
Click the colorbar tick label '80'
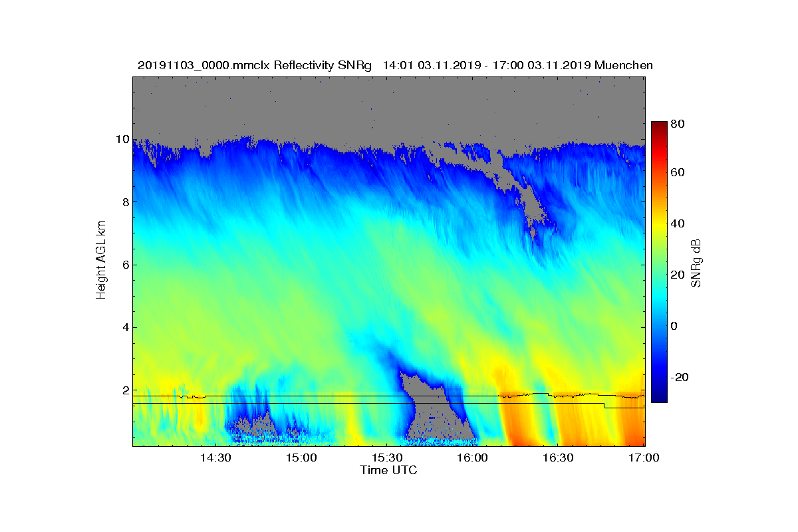[678, 124]
